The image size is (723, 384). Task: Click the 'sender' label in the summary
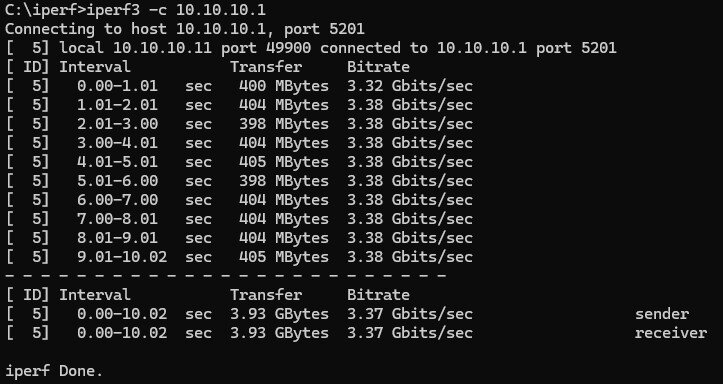pos(662,314)
